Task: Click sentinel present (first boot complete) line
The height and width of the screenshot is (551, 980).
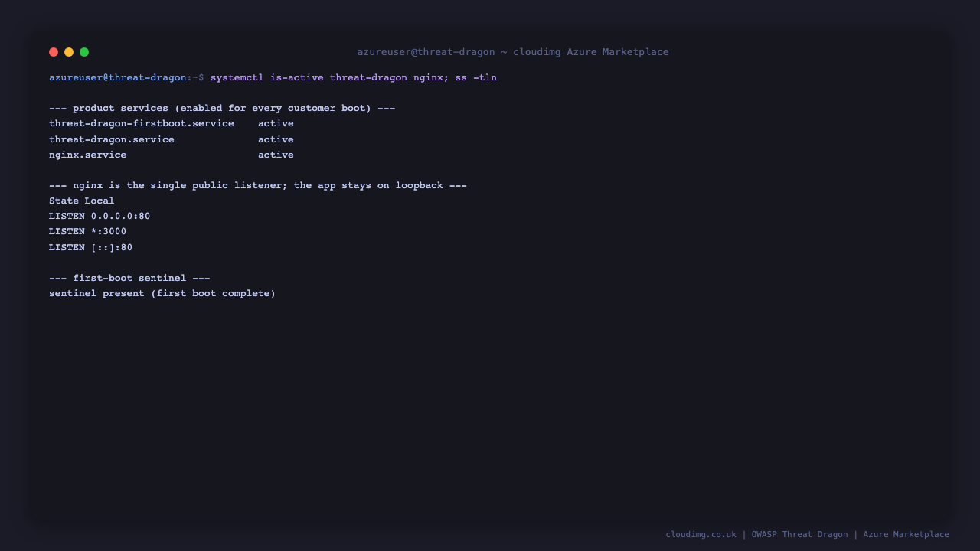Action: click(162, 294)
